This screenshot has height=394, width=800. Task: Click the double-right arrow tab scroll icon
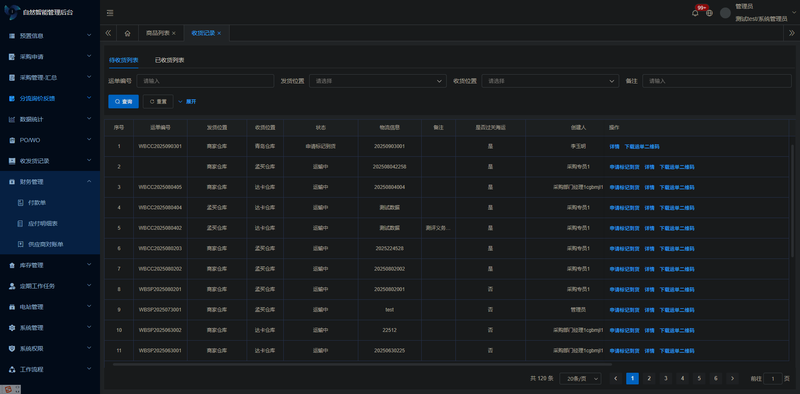pos(792,33)
